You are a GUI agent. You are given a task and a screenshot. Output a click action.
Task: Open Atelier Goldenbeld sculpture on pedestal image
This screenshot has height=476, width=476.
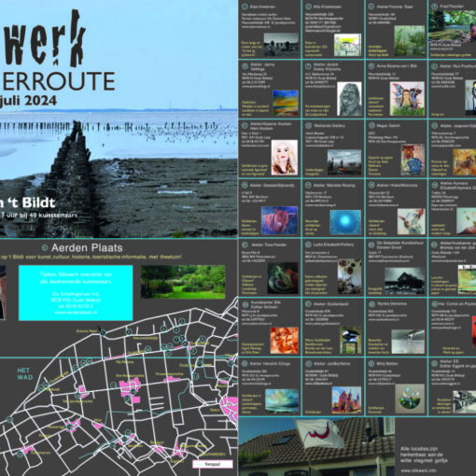pyautogui.click(x=350, y=340)
